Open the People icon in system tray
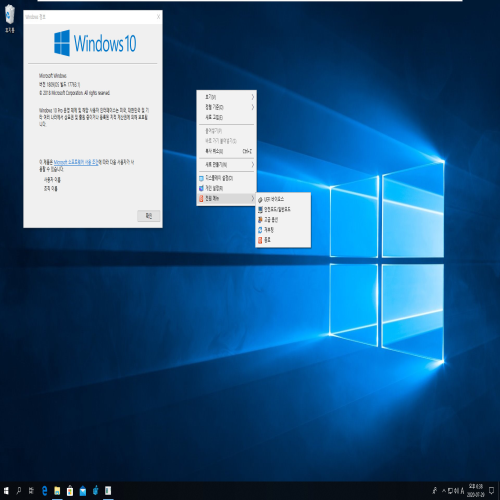500x500 pixels. pos(435,491)
